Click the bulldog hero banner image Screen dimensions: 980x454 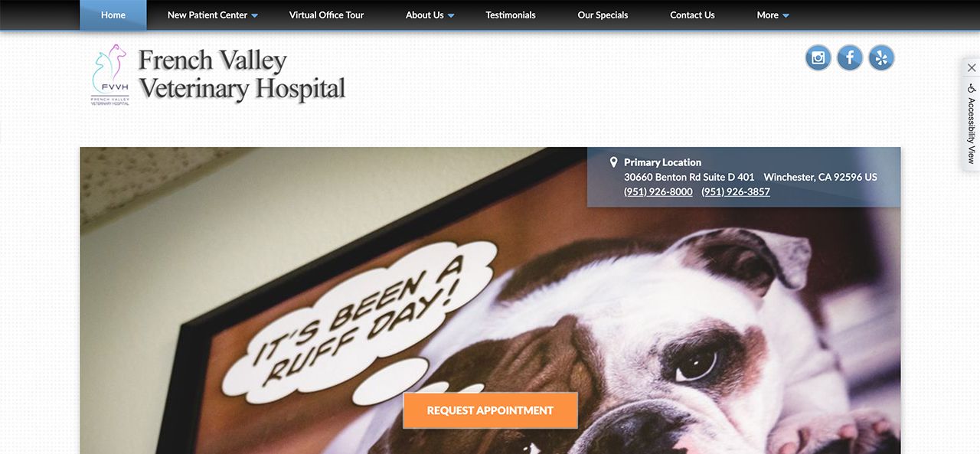(x=490, y=300)
